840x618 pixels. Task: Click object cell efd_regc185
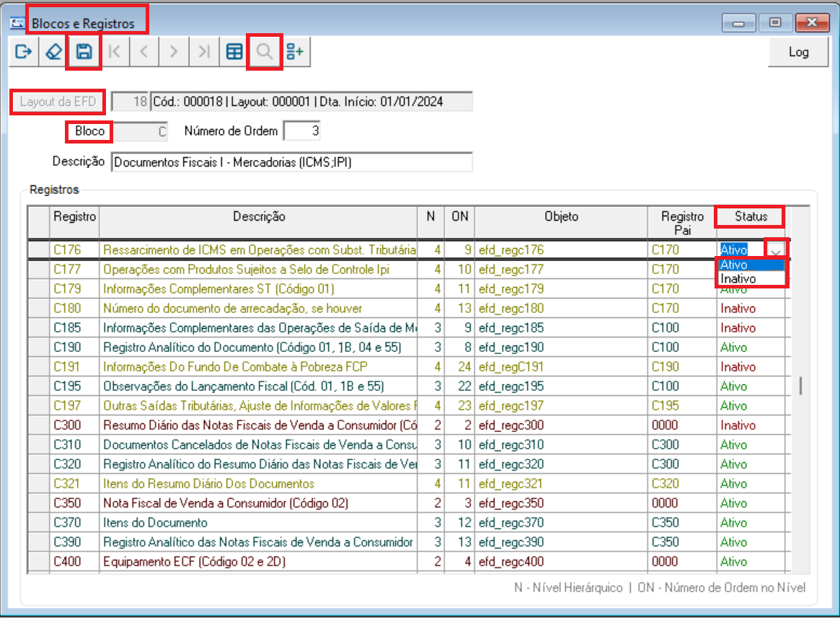(x=561, y=328)
